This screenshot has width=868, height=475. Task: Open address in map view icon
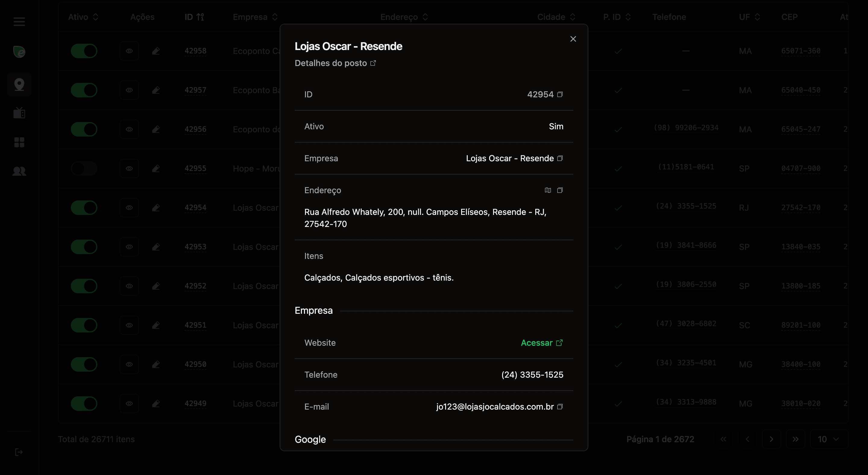[x=548, y=190]
